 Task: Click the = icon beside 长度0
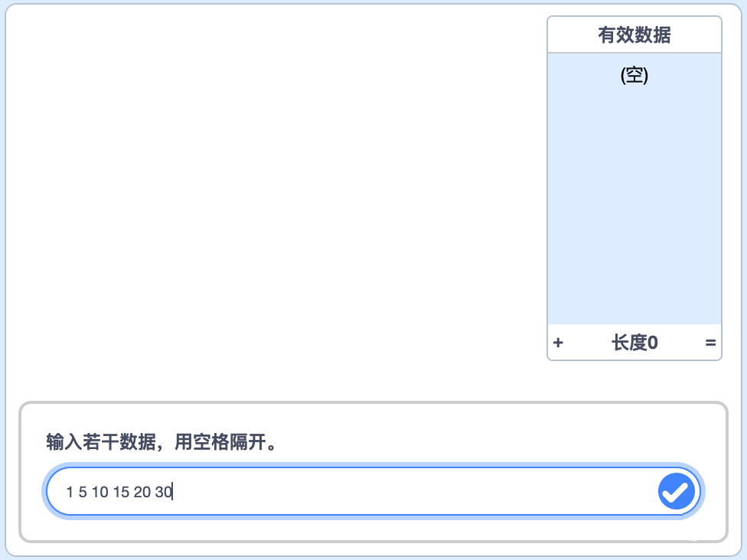pos(710,343)
